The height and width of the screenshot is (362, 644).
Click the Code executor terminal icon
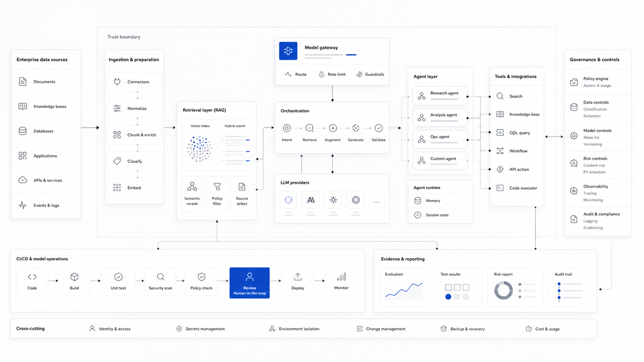(x=500, y=188)
